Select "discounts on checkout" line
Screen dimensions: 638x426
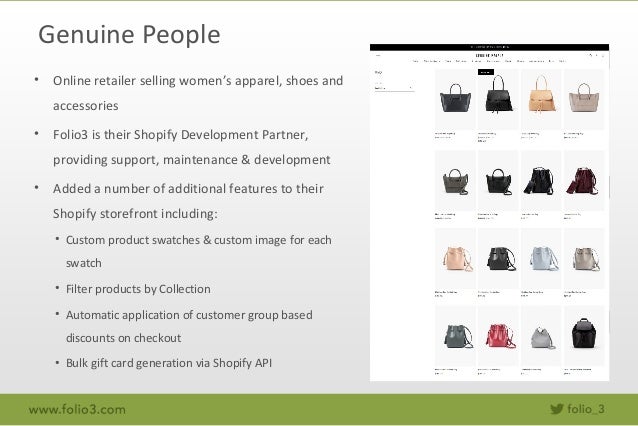point(123,338)
